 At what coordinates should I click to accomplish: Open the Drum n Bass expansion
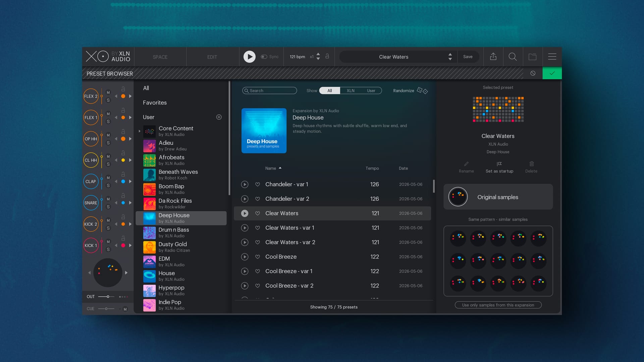click(181, 233)
